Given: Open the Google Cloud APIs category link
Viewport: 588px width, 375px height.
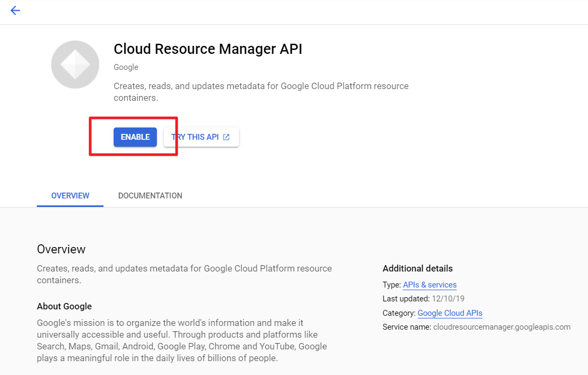Looking at the screenshot, I should pos(450,313).
